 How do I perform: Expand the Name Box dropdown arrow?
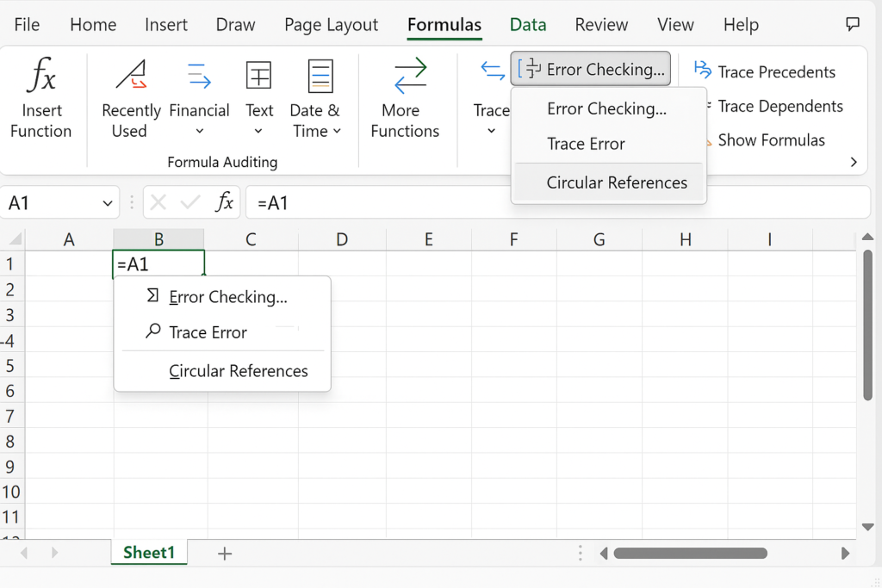coord(108,204)
